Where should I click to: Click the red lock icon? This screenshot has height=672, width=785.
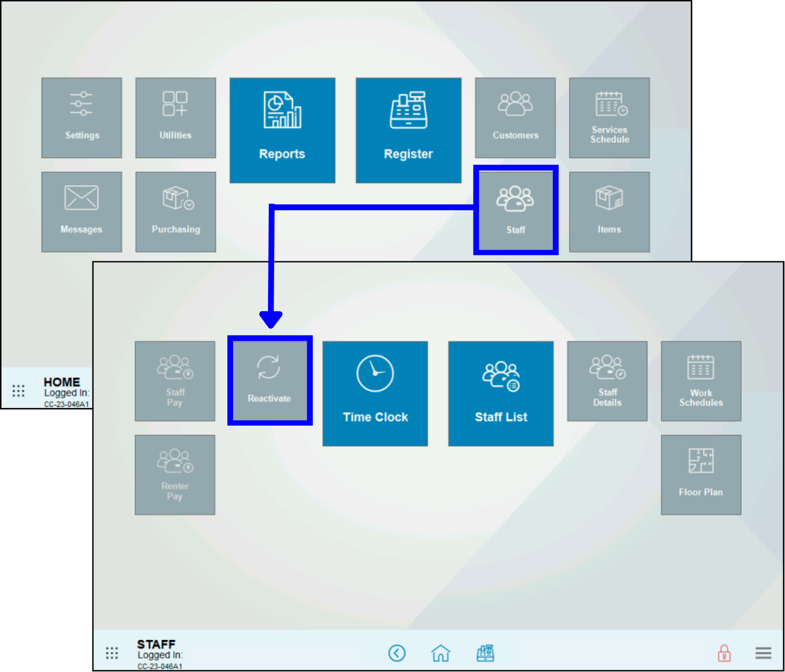tap(724, 653)
